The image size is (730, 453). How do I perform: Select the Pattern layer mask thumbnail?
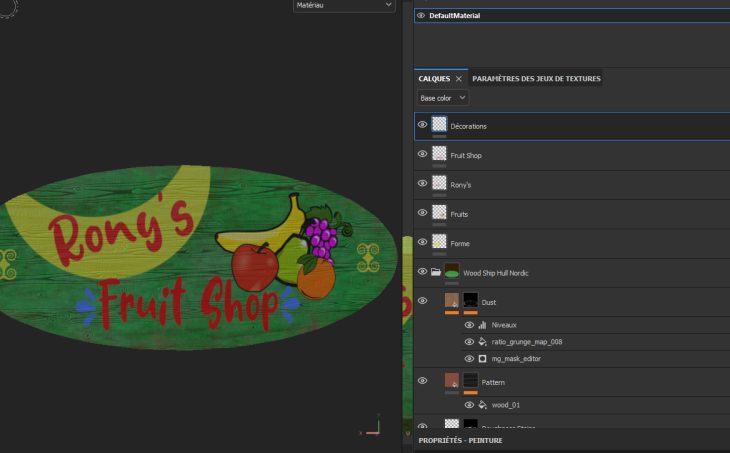click(471, 381)
